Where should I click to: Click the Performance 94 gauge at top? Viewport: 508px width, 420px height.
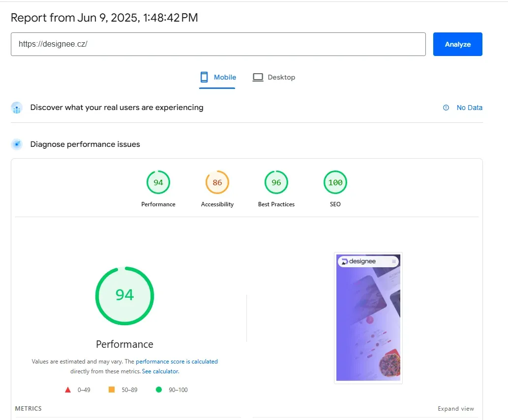(158, 182)
